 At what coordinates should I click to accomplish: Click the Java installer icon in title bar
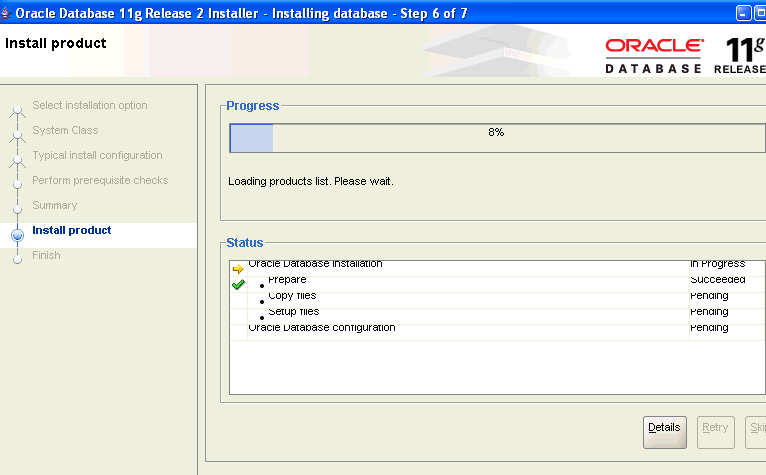6,13
